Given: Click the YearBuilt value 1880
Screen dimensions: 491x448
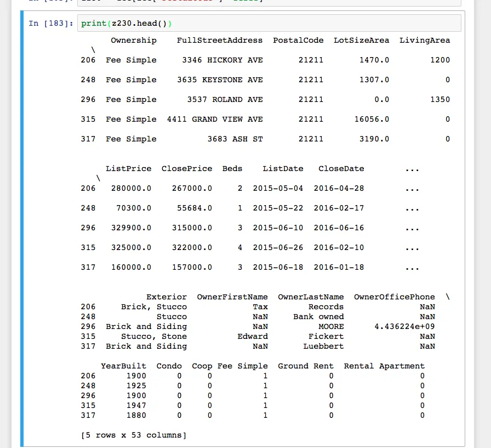Looking at the screenshot, I should (x=136, y=415).
